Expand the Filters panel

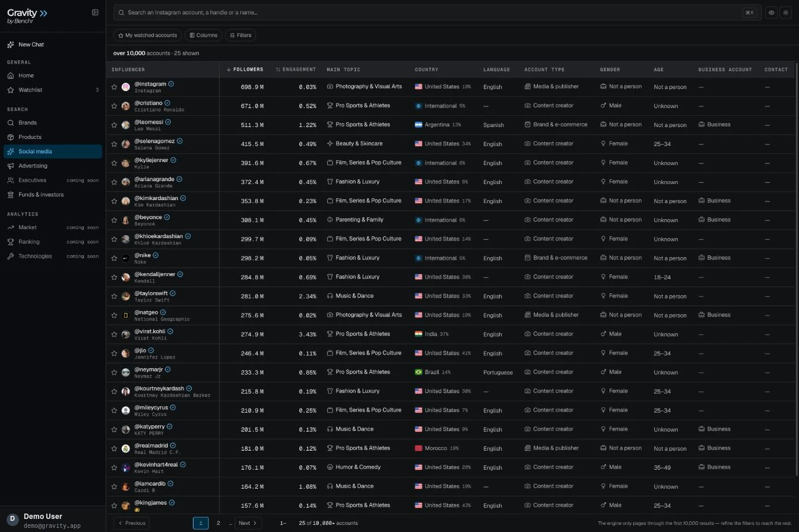click(240, 35)
